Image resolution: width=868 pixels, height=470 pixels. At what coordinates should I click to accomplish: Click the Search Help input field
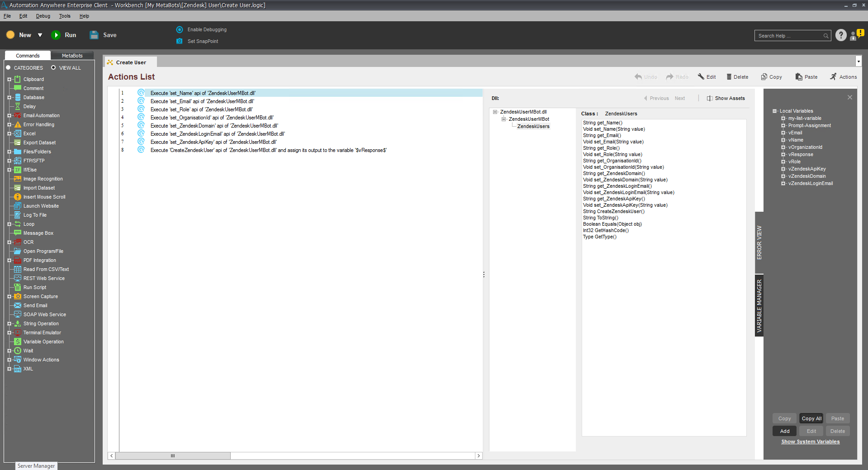789,36
